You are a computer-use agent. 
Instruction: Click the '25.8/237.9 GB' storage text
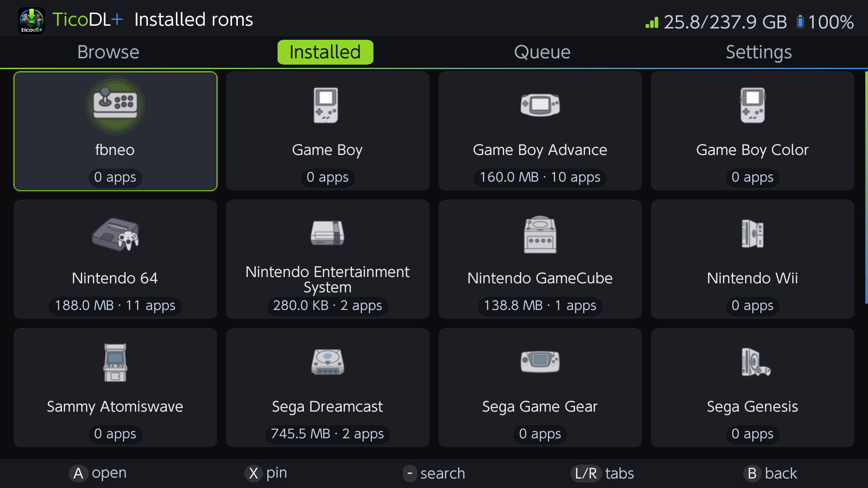(x=725, y=22)
